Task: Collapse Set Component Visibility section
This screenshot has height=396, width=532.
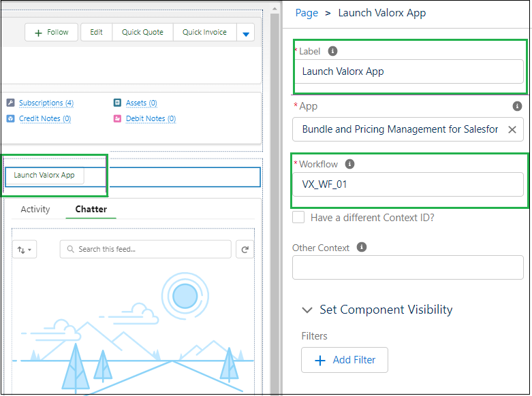Action: point(307,310)
